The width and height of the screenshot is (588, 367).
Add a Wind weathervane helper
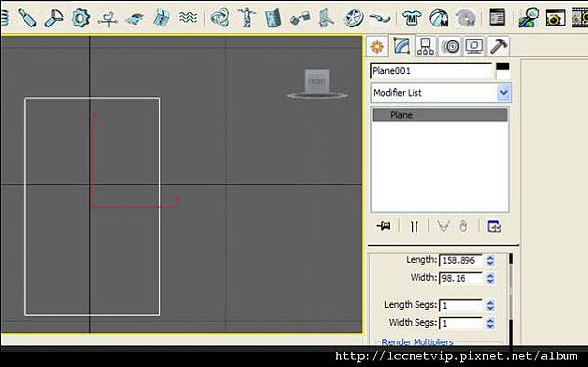[x=108, y=18]
